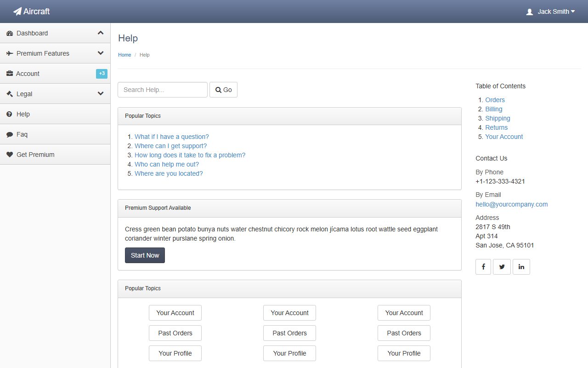The height and width of the screenshot is (368, 588).
Task: Jump to Billing in Table of Contents
Action: pos(494,109)
